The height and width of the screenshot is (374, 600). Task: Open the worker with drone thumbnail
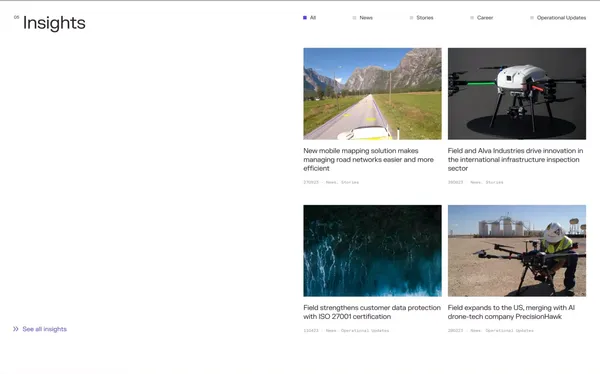click(x=517, y=251)
